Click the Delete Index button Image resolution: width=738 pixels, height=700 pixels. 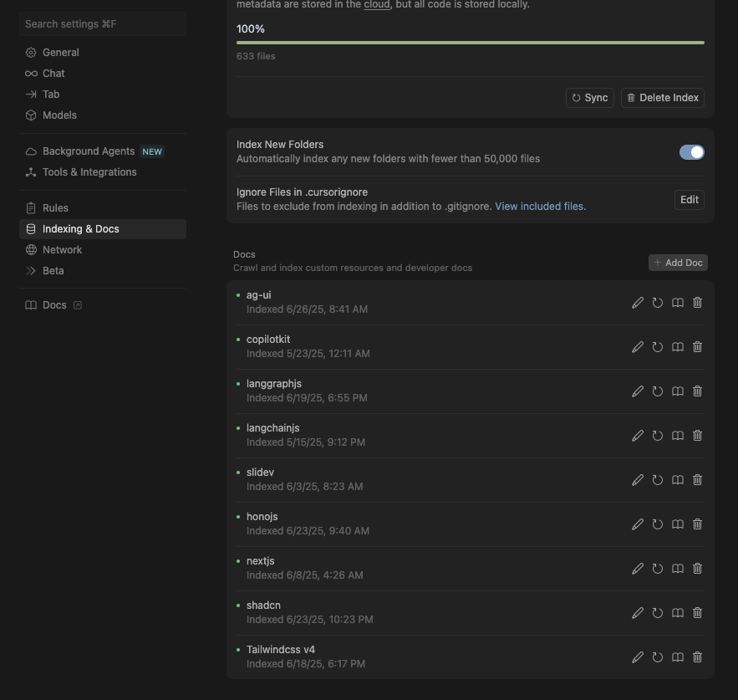click(x=664, y=98)
